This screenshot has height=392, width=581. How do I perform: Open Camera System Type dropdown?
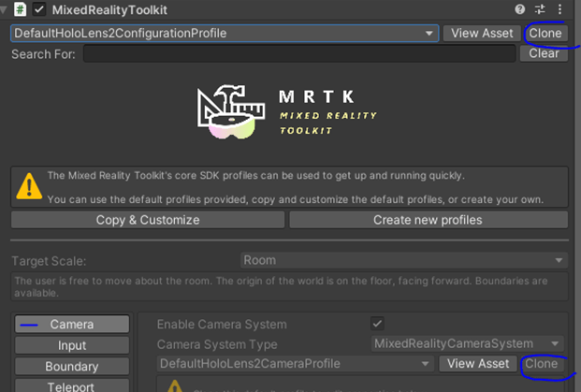pyautogui.click(x=467, y=343)
